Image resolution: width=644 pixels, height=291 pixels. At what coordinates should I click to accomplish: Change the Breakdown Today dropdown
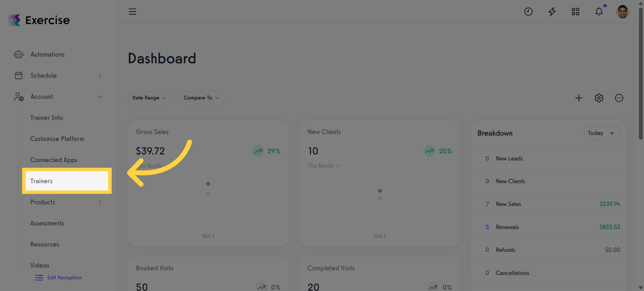(602, 133)
